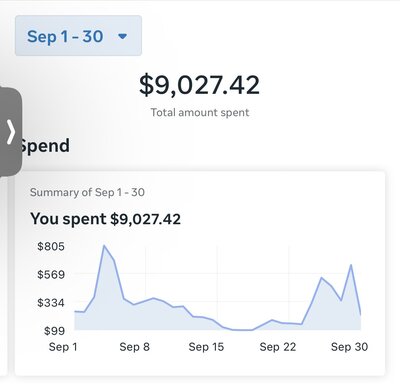Click the $805 y-axis label

click(x=51, y=246)
